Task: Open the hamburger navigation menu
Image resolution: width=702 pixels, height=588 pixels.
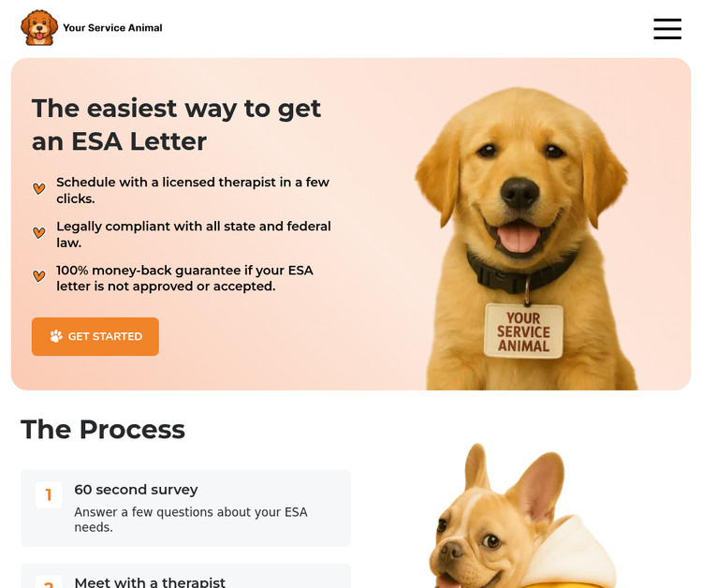Action: pos(667,29)
